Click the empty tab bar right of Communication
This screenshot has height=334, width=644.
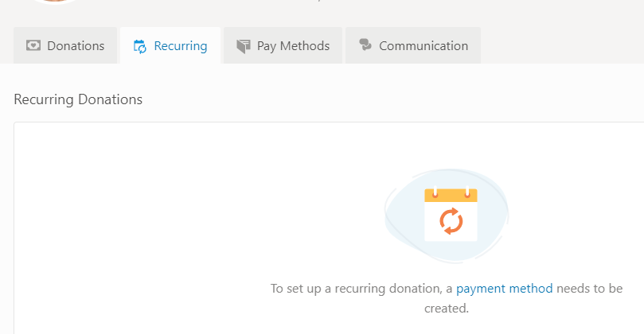coord(557,46)
